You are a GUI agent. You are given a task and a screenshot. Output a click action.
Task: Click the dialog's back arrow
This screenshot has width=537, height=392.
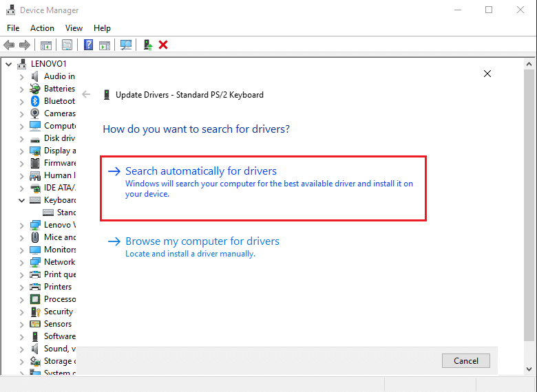click(x=86, y=94)
